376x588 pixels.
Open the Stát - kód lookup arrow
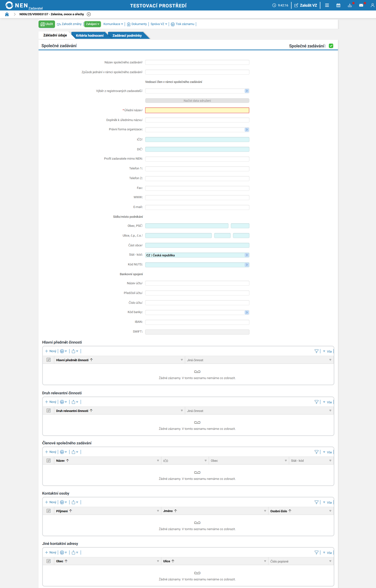point(247,255)
